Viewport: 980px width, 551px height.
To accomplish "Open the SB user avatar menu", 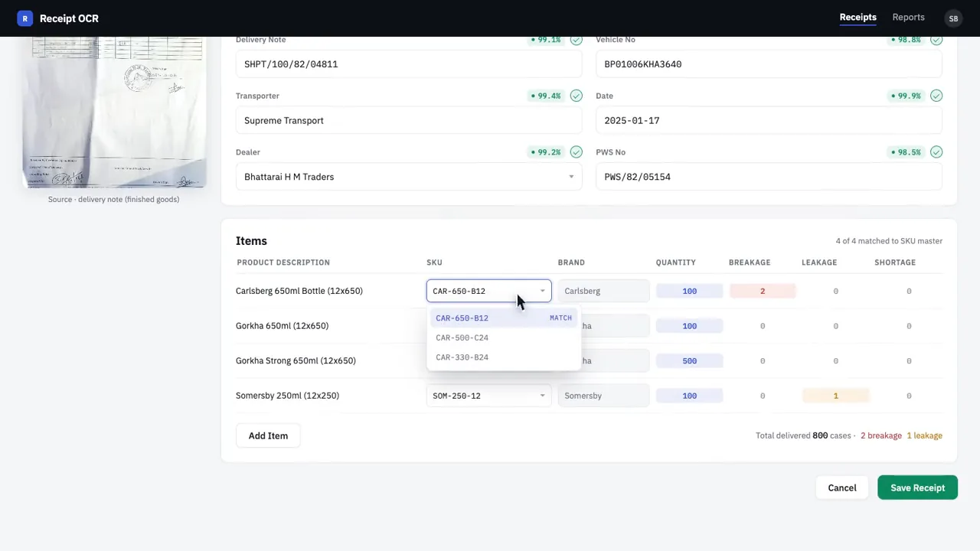I will click(953, 18).
